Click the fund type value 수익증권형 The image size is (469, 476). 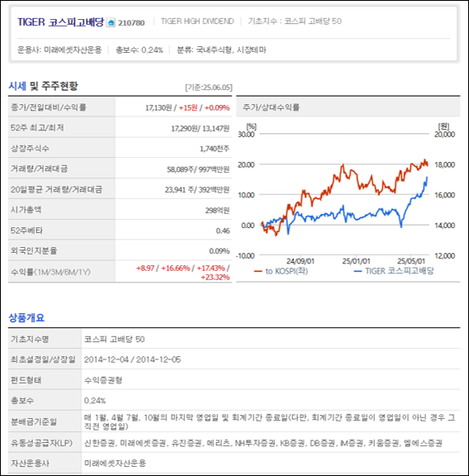pos(103,380)
